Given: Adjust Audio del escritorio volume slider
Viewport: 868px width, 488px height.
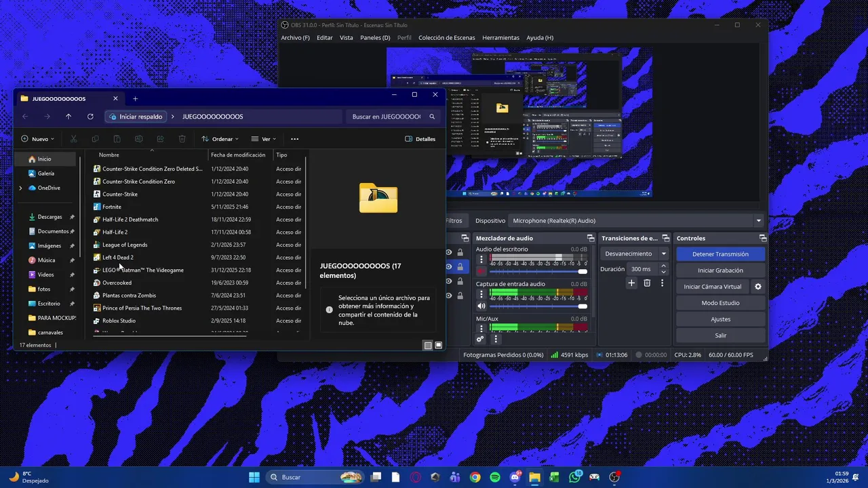Looking at the screenshot, I should point(538,271).
